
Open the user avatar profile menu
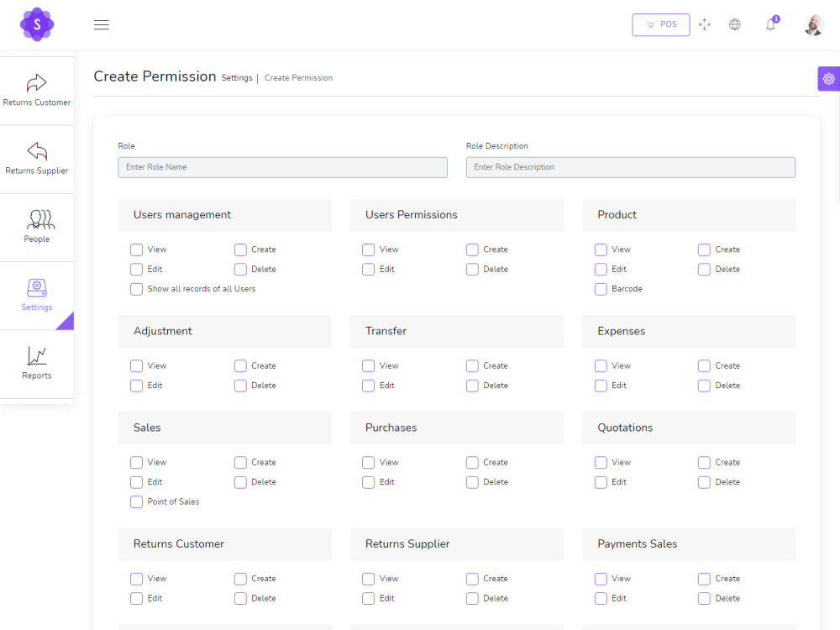point(814,24)
